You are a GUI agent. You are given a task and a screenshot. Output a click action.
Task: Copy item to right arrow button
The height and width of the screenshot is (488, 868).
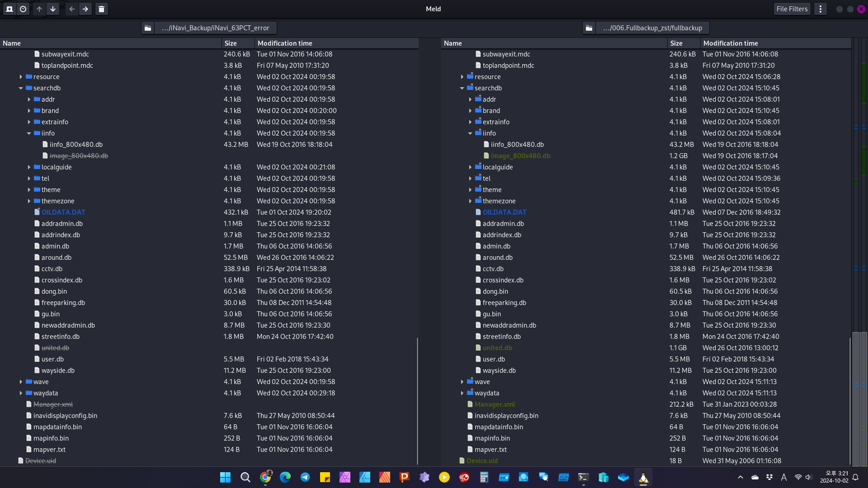[x=85, y=9]
